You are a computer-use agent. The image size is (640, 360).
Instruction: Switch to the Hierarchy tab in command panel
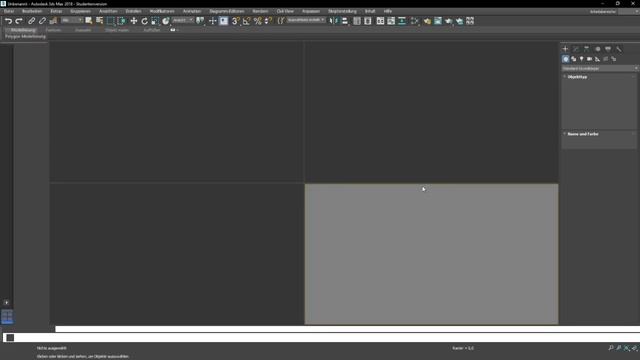click(x=587, y=49)
